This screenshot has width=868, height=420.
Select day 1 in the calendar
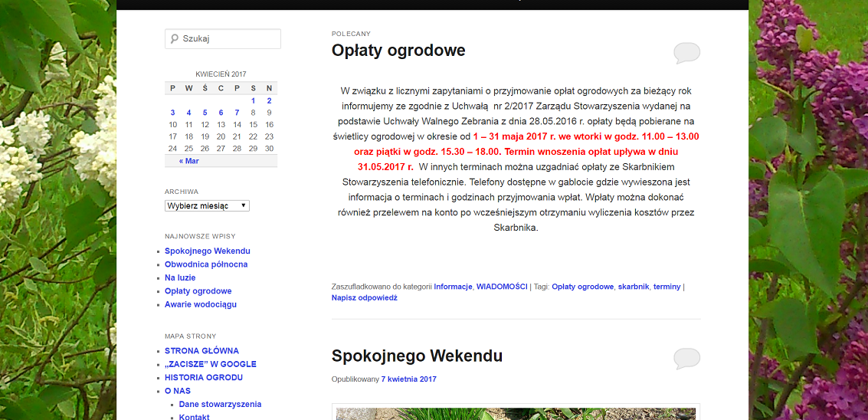click(253, 100)
